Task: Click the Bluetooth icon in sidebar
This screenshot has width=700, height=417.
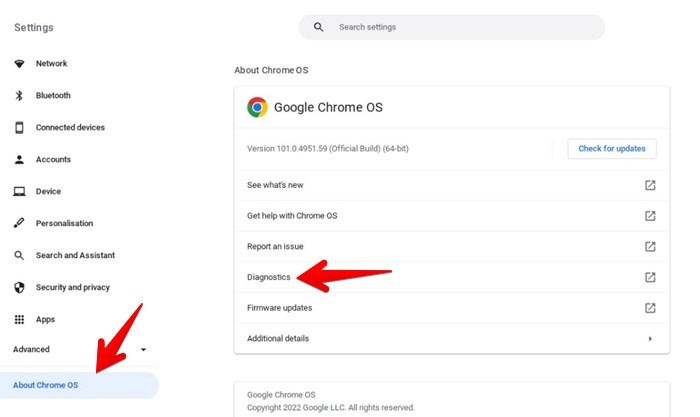Action: coord(19,96)
